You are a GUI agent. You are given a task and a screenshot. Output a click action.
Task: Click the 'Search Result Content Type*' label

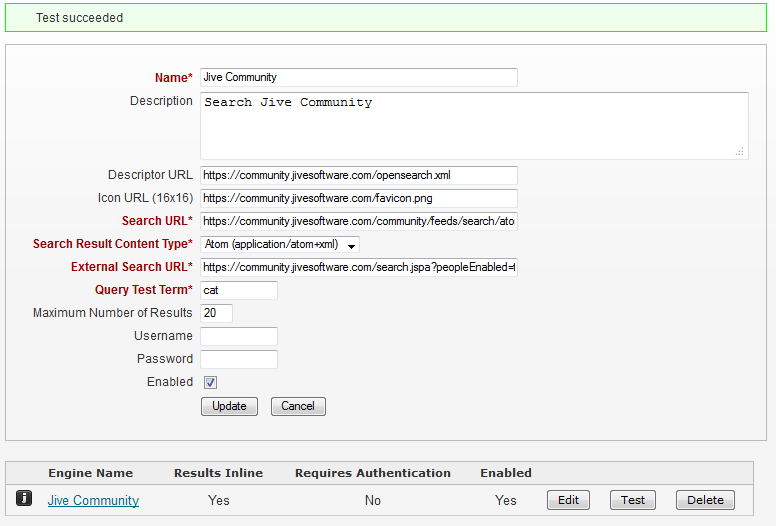[113, 244]
